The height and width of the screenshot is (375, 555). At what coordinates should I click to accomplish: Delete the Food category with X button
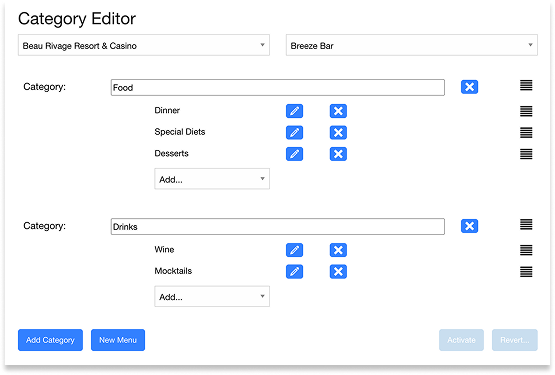click(469, 87)
